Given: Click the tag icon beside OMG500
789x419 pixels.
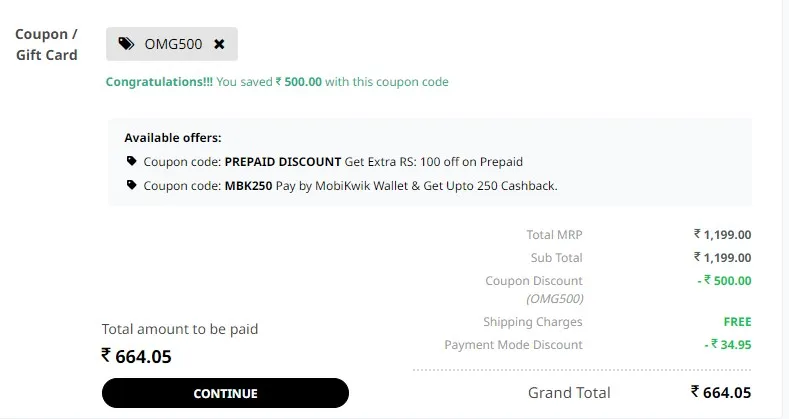Looking at the screenshot, I should tap(126, 44).
